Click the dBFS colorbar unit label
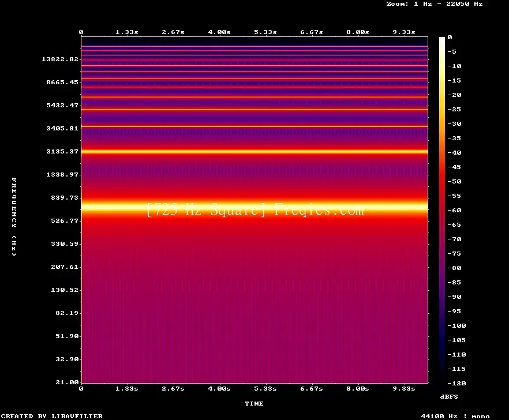The height and width of the screenshot is (420, 509). click(x=449, y=396)
